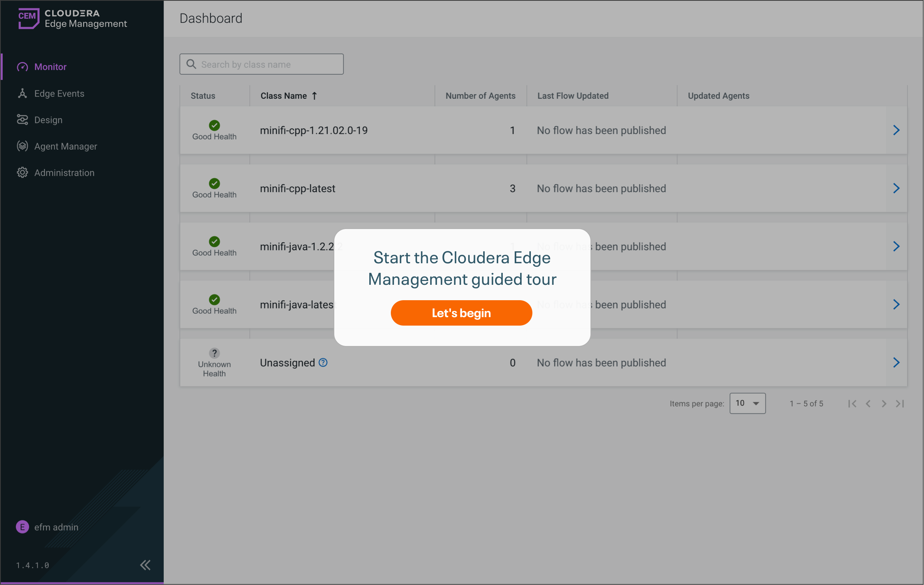Screen dimensions: 924x585
Task: Click the Administration gear icon
Action: [22, 173]
